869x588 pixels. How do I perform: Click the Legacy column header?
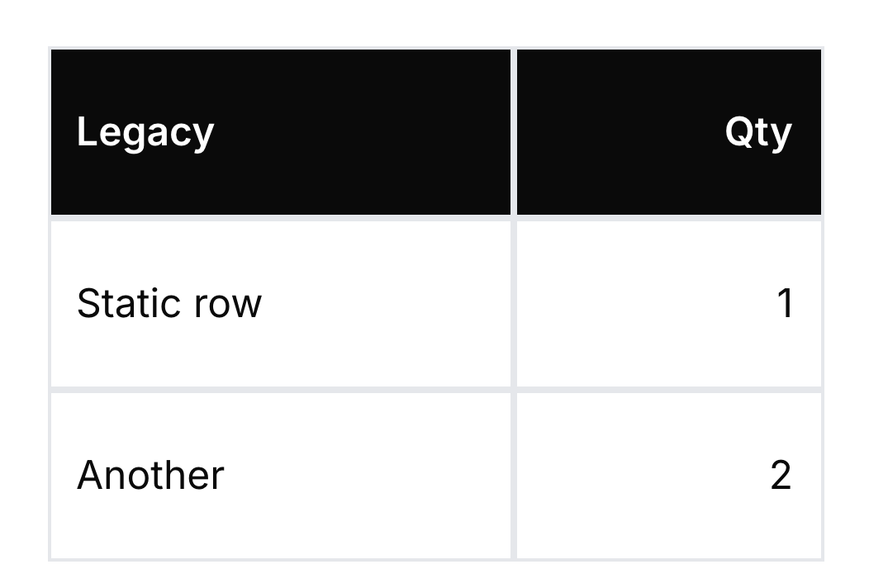[x=280, y=132]
